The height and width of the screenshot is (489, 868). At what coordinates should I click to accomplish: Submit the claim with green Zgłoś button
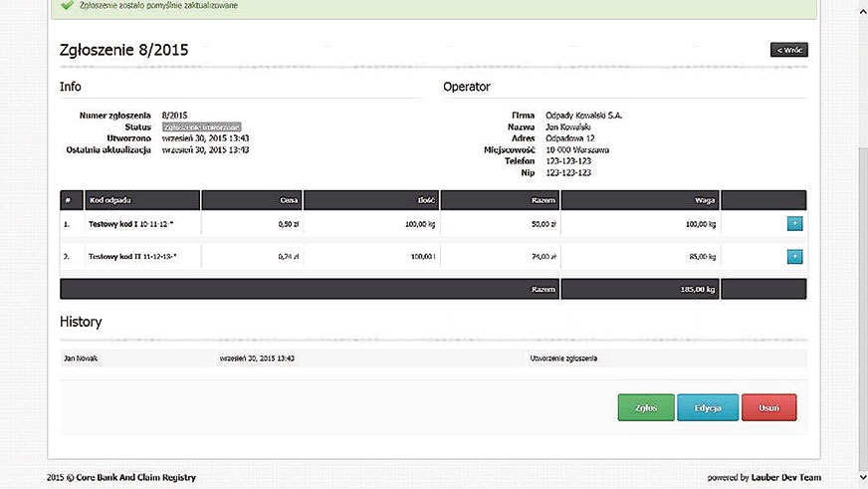pyautogui.click(x=645, y=407)
